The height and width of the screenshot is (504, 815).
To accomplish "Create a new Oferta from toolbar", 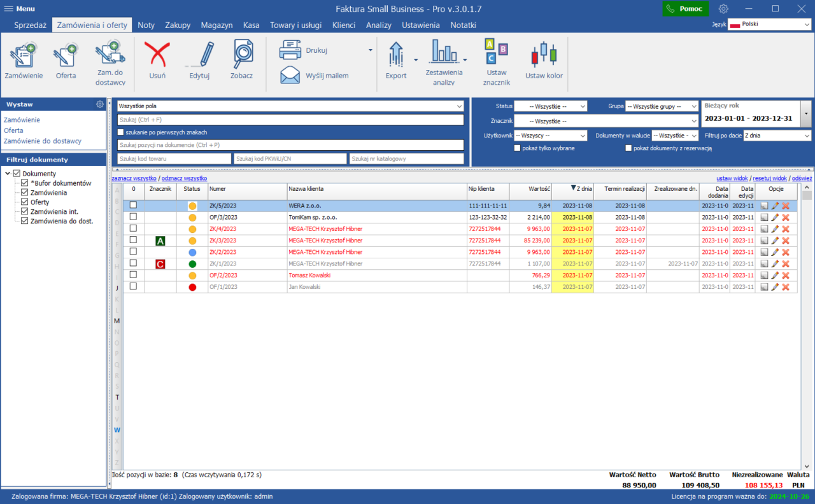I will [65, 57].
